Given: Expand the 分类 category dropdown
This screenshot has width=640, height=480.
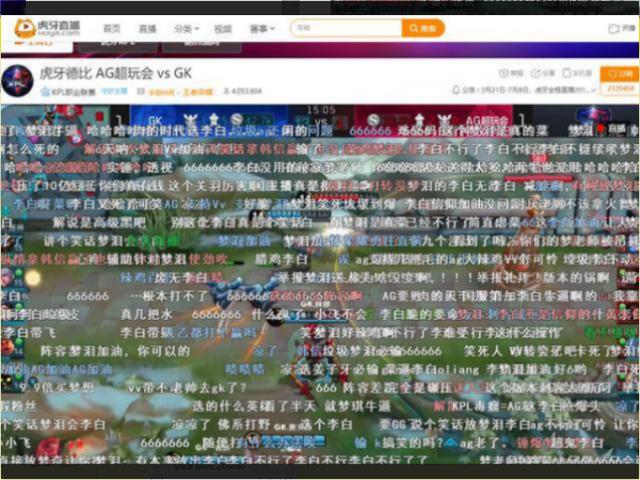Looking at the screenshot, I should pos(187,29).
